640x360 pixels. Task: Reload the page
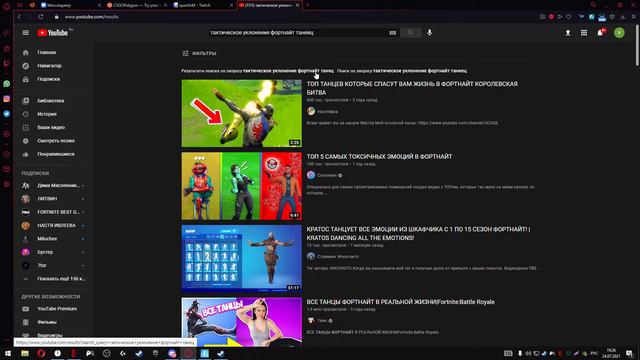coord(41,17)
